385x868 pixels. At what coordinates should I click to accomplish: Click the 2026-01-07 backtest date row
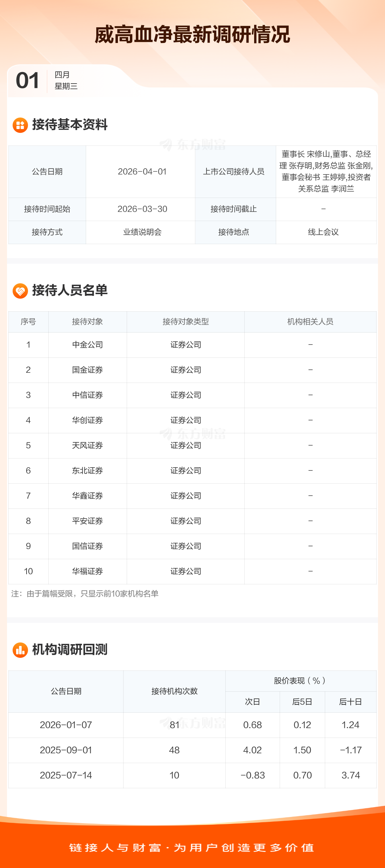pyautogui.click(x=66, y=725)
